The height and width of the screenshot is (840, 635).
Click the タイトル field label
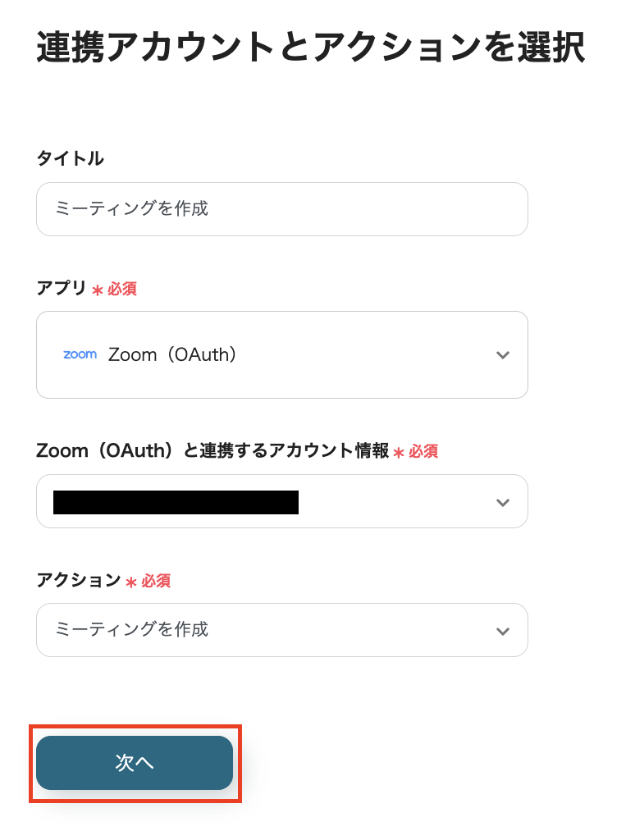point(70,158)
